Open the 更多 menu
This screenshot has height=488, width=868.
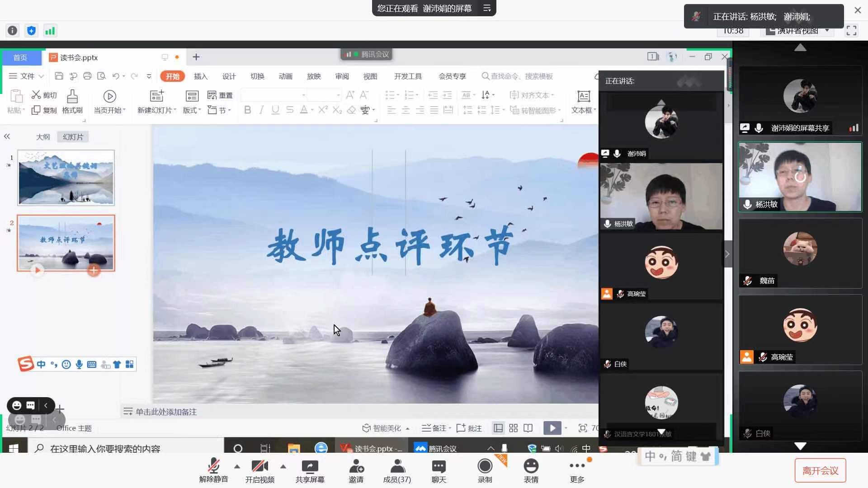click(x=577, y=466)
